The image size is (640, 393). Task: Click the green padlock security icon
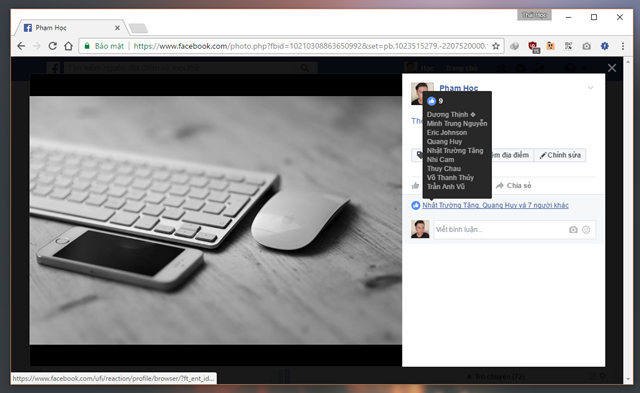(x=87, y=46)
